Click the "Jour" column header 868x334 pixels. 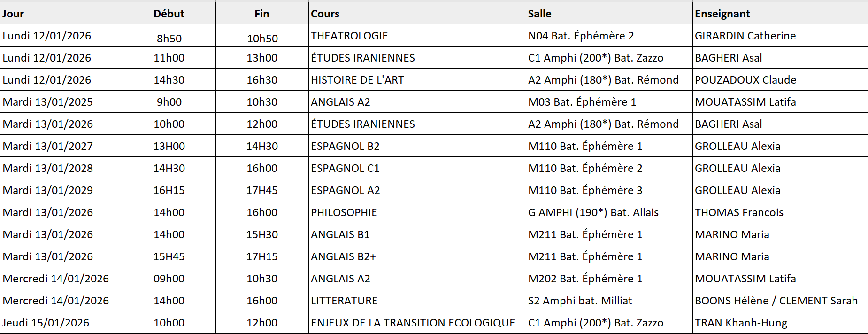(x=13, y=14)
